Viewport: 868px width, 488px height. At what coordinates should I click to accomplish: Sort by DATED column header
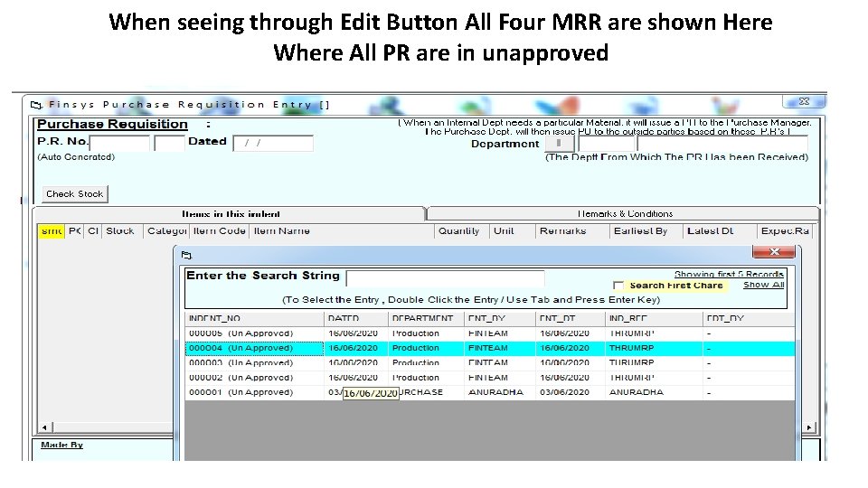(356, 319)
